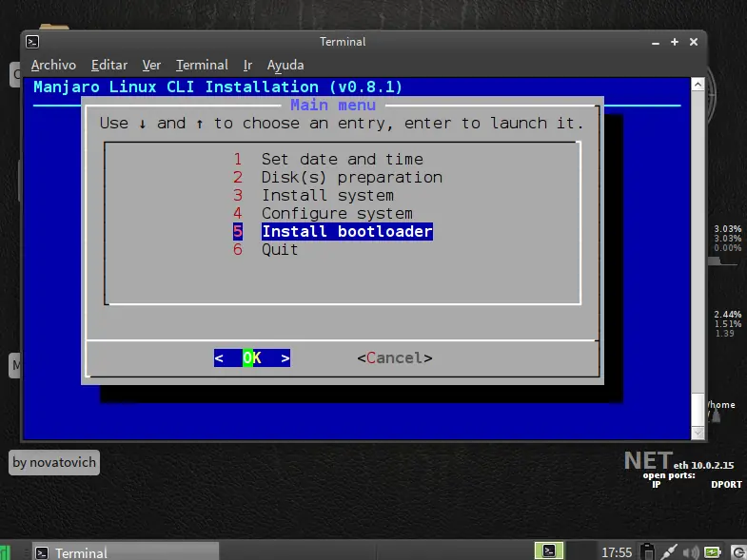Image resolution: width=747 pixels, height=560 pixels.
Task: Open the Ir menu
Action: point(247,65)
